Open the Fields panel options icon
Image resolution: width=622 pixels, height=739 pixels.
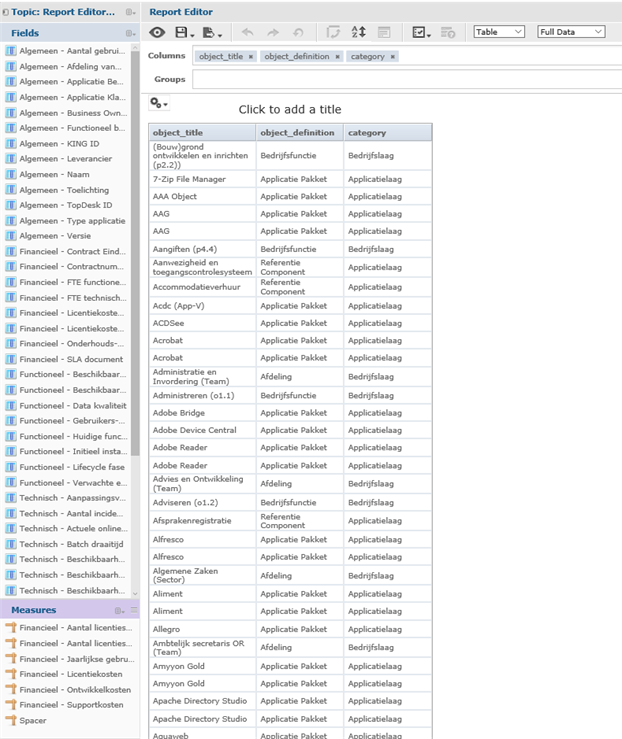[131, 33]
